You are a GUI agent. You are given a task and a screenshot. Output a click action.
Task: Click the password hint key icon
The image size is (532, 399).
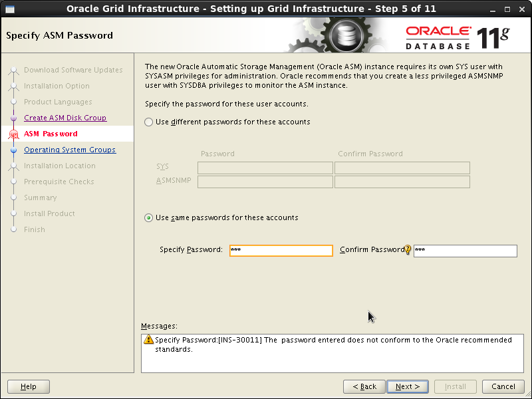click(408, 250)
